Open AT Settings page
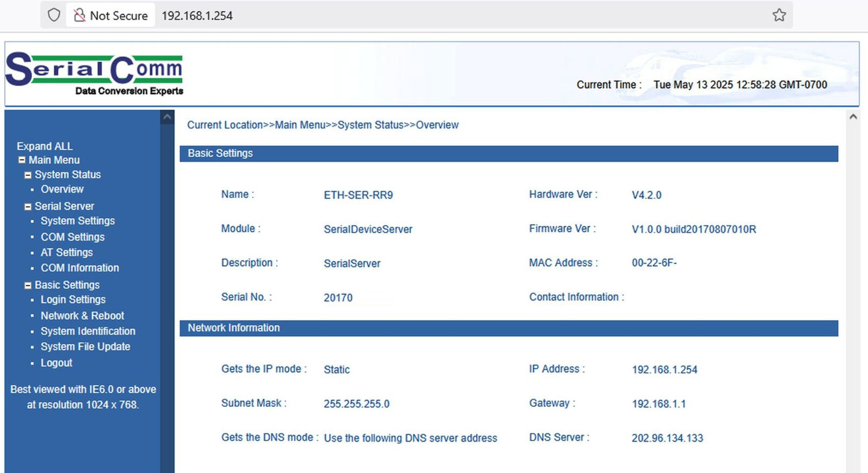 [x=67, y=252]
